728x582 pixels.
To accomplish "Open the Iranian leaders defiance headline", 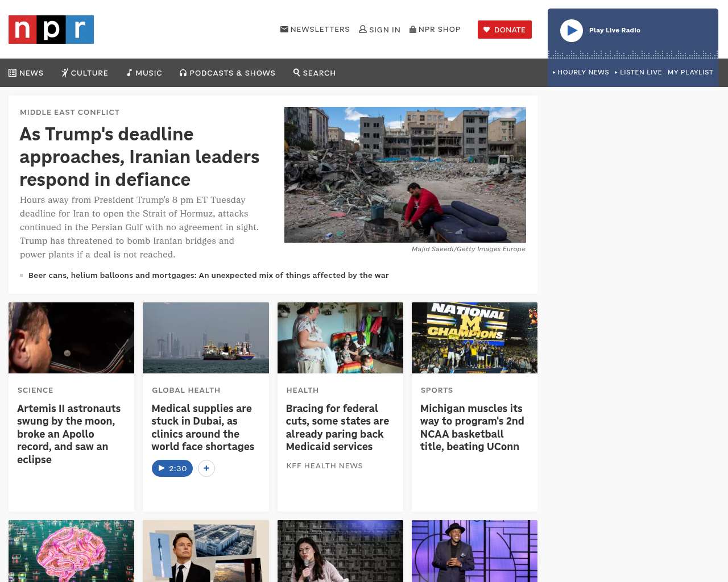I will pyautogui.click(x=139, y=156).
